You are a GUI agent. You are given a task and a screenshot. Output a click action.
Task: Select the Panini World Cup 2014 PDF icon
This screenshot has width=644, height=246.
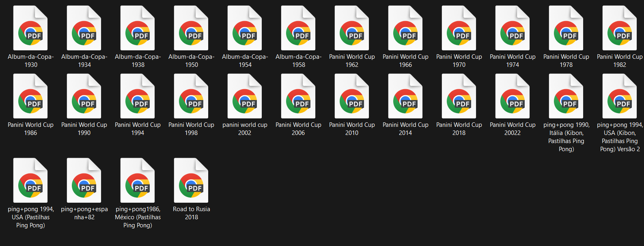pos(405,96)
